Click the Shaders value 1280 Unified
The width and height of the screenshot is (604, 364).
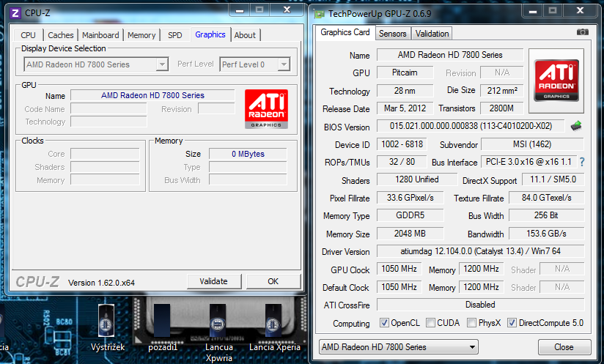point(417,179)
